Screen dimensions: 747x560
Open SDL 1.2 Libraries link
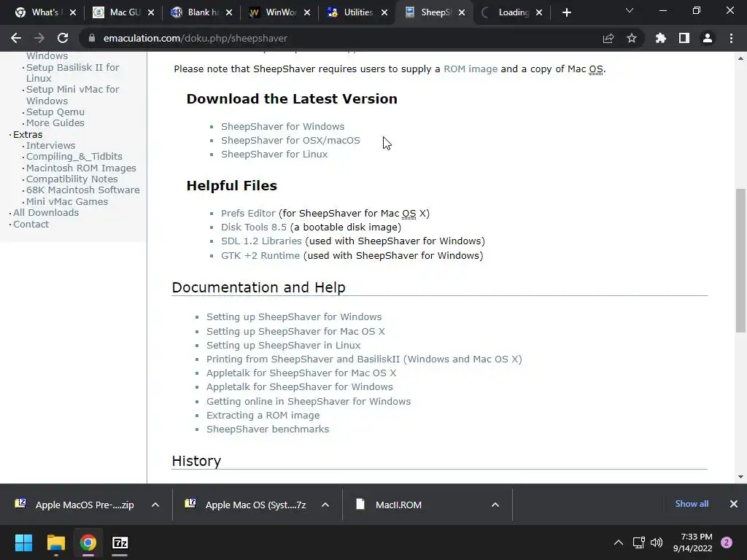click(x=261, y=241)
